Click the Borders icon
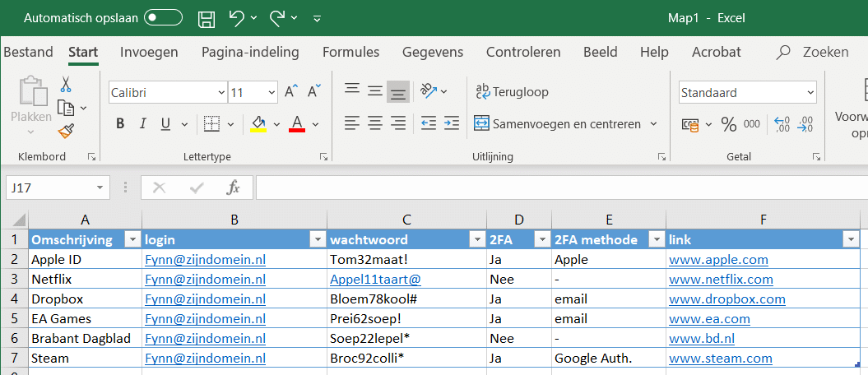This screenshot has height=375, width=868. 212,124
